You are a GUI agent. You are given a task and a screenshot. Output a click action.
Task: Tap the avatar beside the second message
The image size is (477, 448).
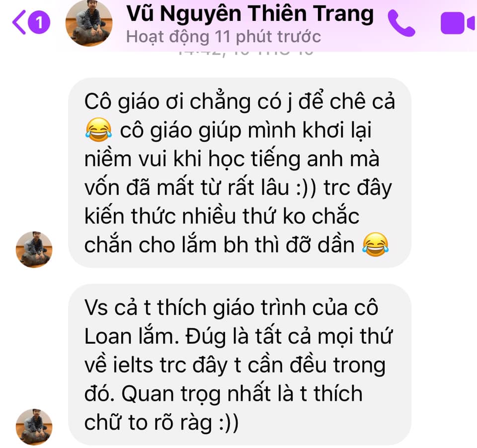coord(34,427)
